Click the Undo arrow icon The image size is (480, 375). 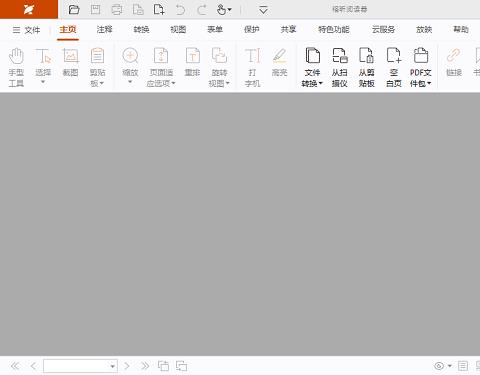[x=180, y=10]
